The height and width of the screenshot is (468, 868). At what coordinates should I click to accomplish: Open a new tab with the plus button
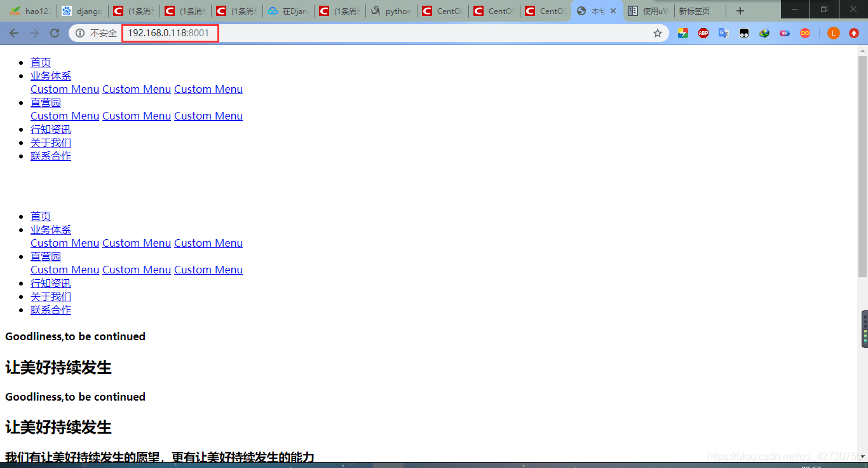pyautogui.click(x=740, y=11)
